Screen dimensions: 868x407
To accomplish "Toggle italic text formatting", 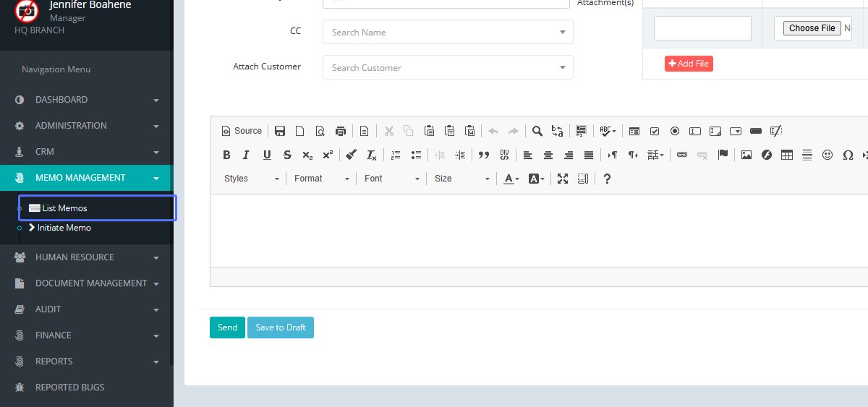I will click(247, 155).
